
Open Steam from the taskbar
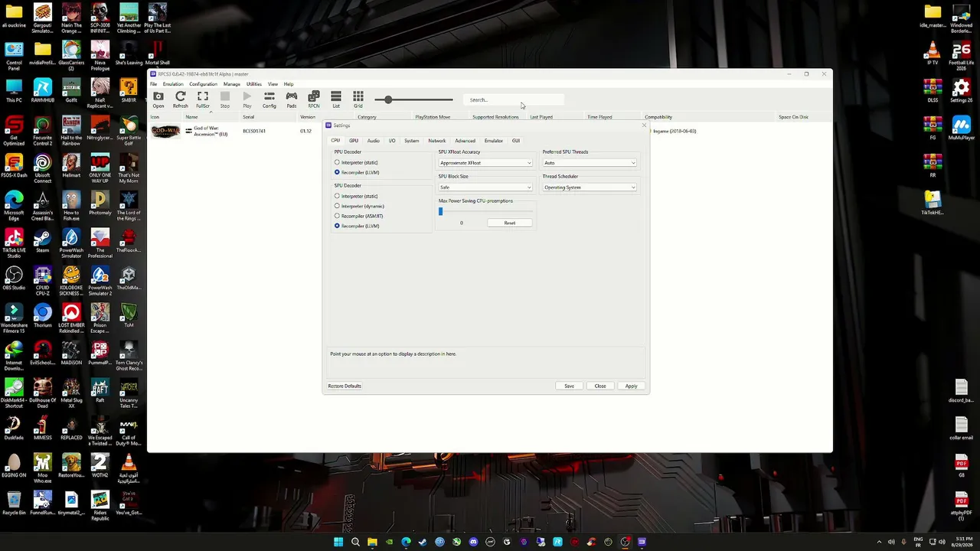point(423,542)
